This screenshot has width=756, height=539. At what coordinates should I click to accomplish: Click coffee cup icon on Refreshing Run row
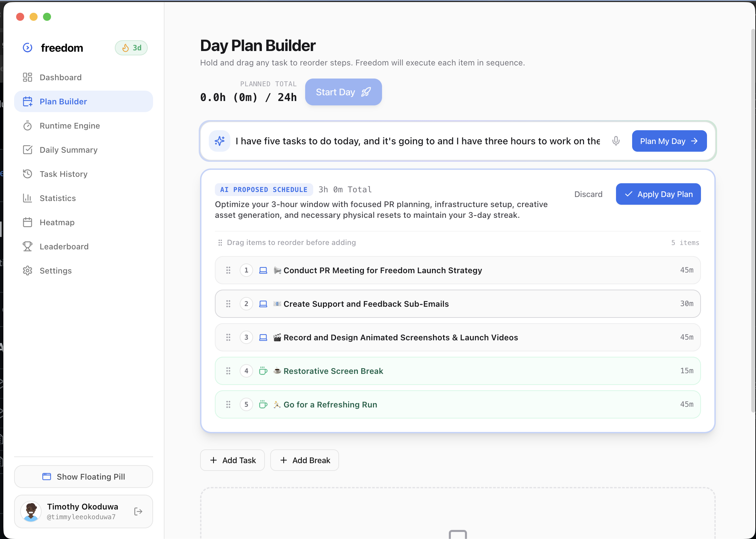(x=263, y=404)
